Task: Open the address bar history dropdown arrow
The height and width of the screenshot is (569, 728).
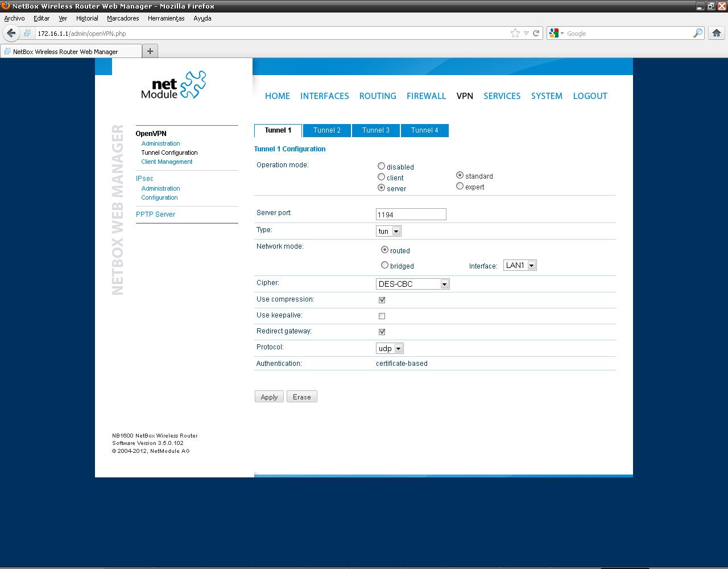Action: point(526,33)
